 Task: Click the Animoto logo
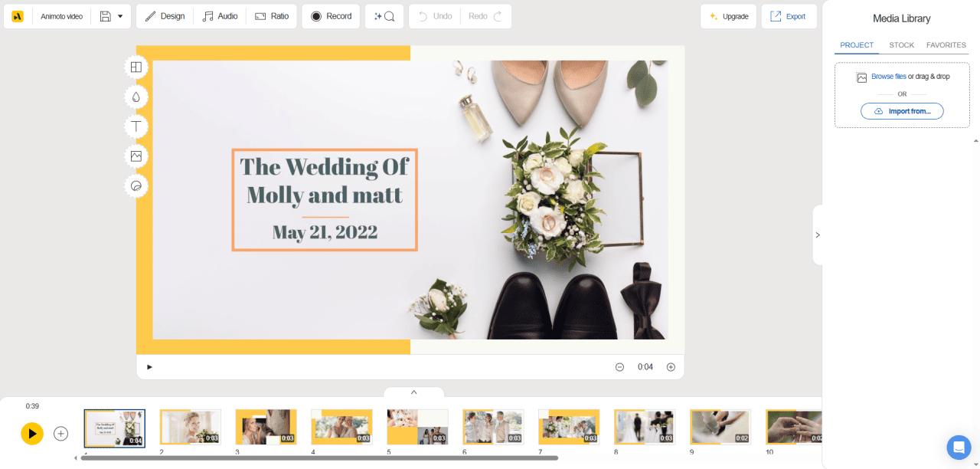[17, 16]
